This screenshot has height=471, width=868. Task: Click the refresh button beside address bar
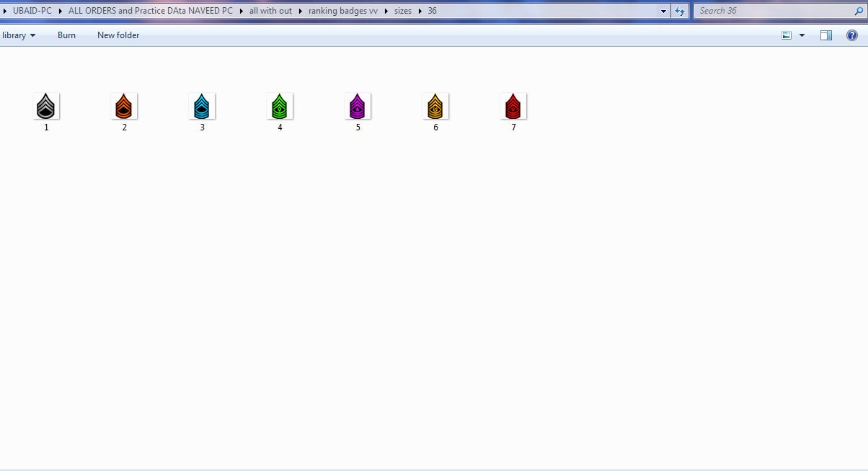click(680, 11)
